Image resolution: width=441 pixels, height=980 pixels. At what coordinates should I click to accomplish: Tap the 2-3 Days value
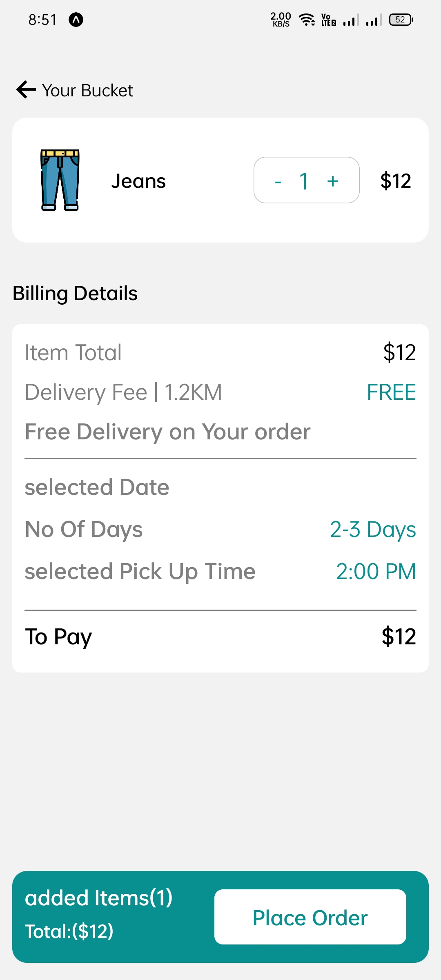(372, 530)
